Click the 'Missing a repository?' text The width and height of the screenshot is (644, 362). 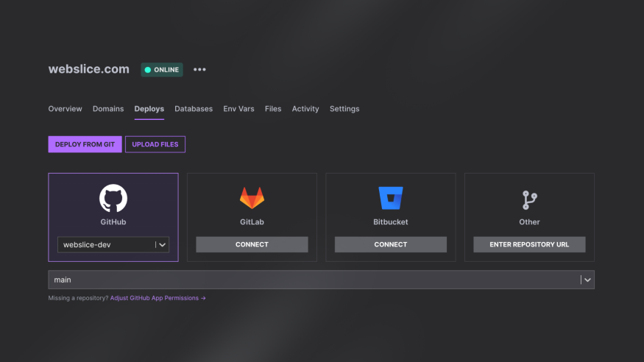tap(79, 298)
